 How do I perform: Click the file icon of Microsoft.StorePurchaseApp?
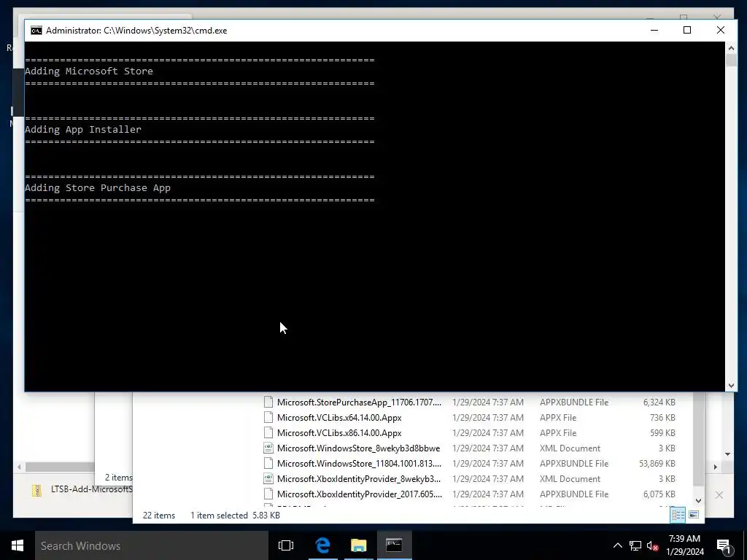click(x=268, y=402)
